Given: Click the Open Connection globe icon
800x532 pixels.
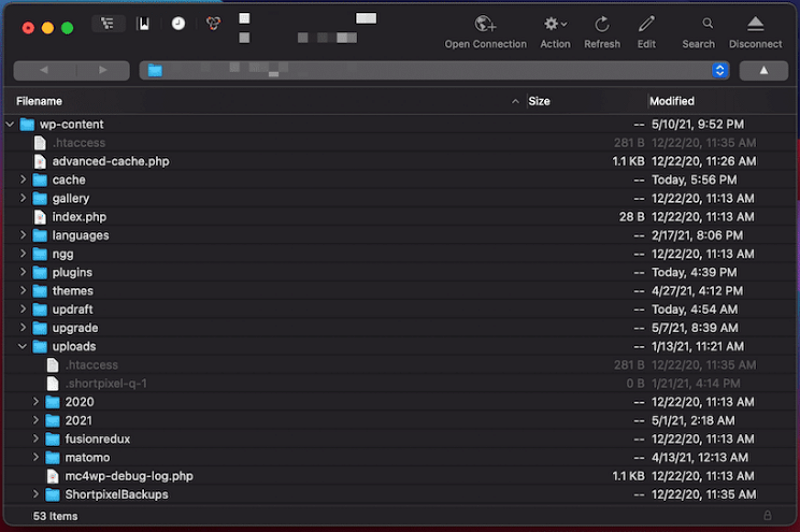Looking at the screenshot, I should click(x=485, y=24).
